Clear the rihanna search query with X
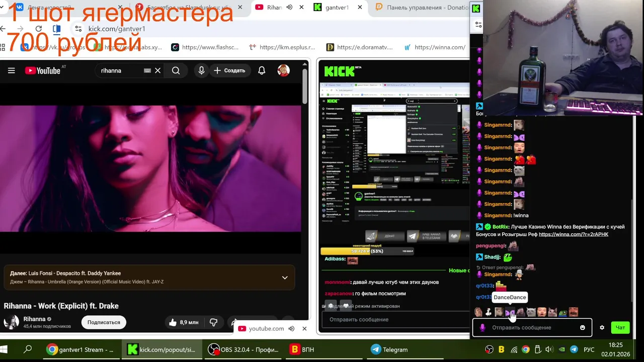This screenshot has height=362, width=644. (x=157, y=70)
